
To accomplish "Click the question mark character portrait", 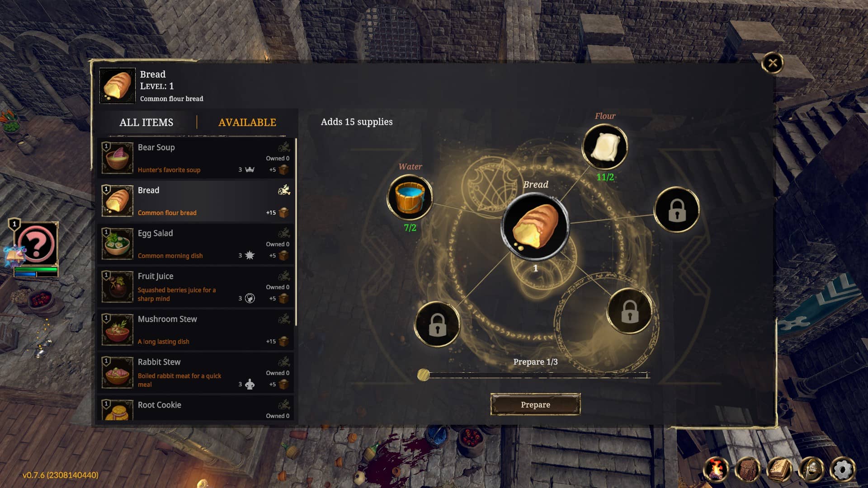I will tap(36, 244).
